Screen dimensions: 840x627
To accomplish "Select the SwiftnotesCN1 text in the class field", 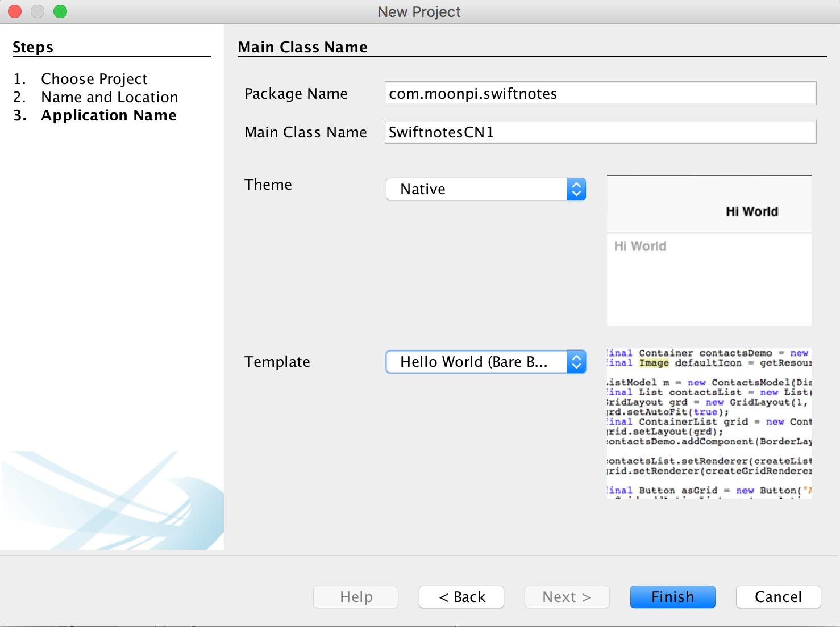I will (x=440, y=132).
